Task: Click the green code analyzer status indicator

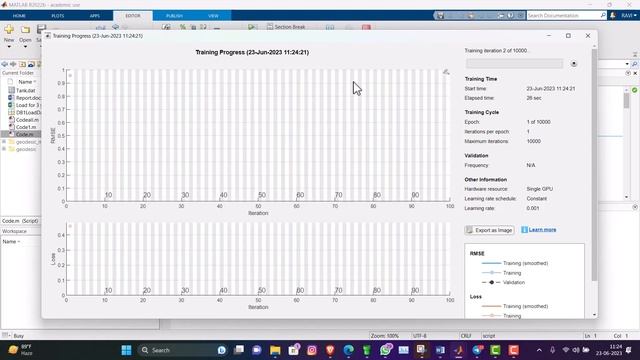Action: (634, 90)
